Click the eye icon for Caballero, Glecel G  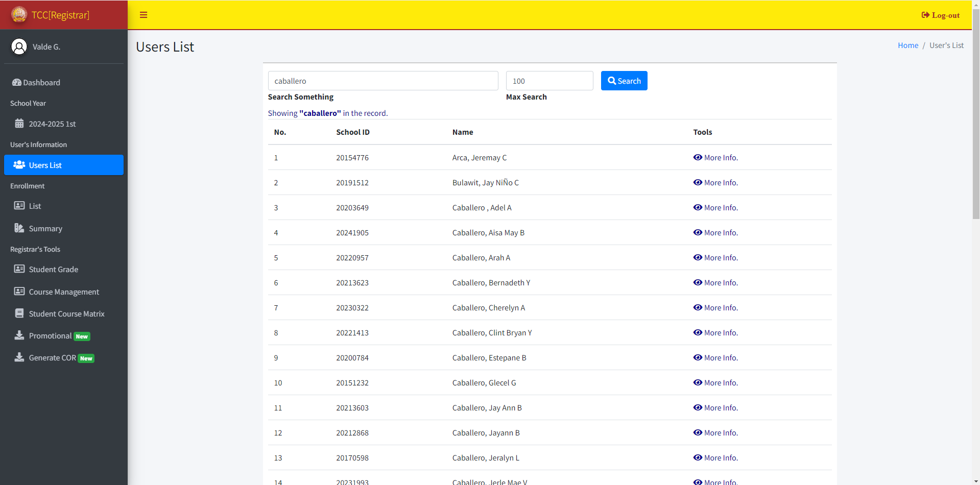[x=698, y=382]
